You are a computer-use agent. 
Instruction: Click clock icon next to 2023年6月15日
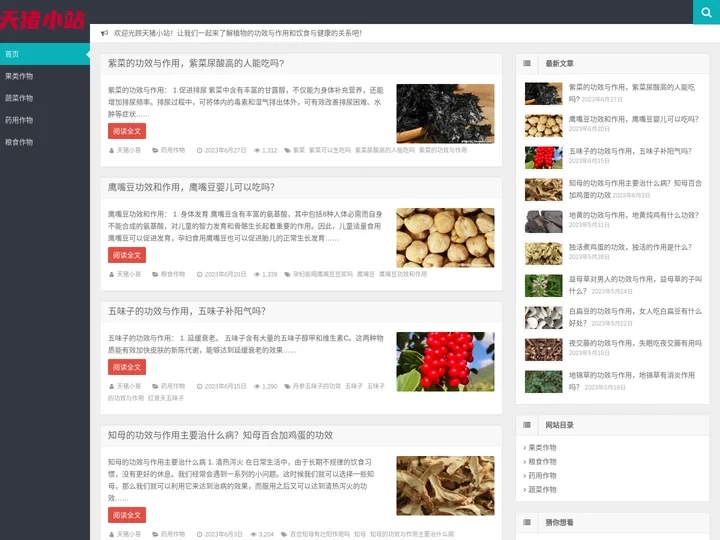[199, 386]
